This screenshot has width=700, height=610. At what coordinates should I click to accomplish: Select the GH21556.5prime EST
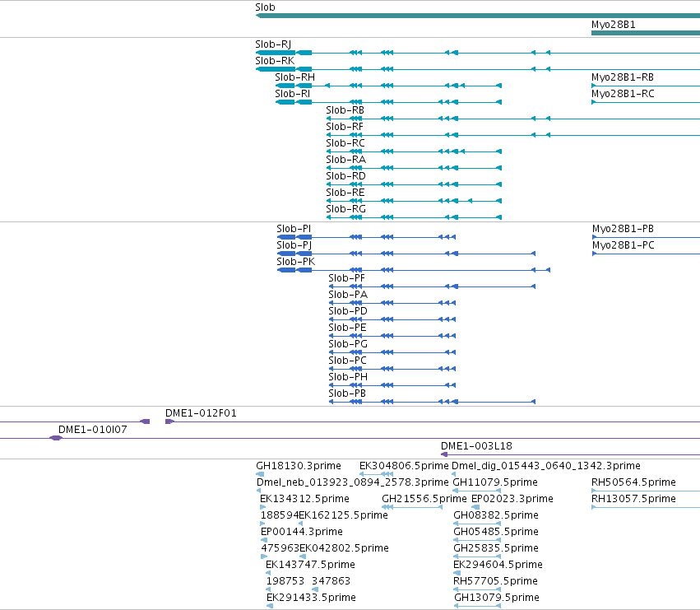[x=412, y=507]
